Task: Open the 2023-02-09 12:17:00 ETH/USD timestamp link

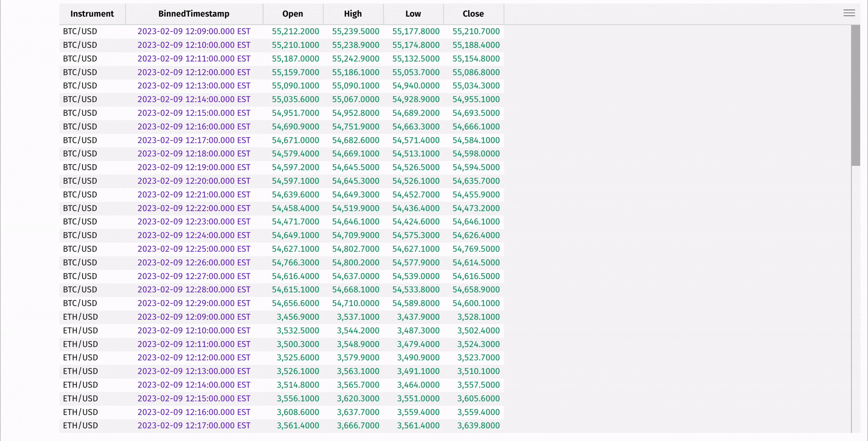Action: (194, 426)
